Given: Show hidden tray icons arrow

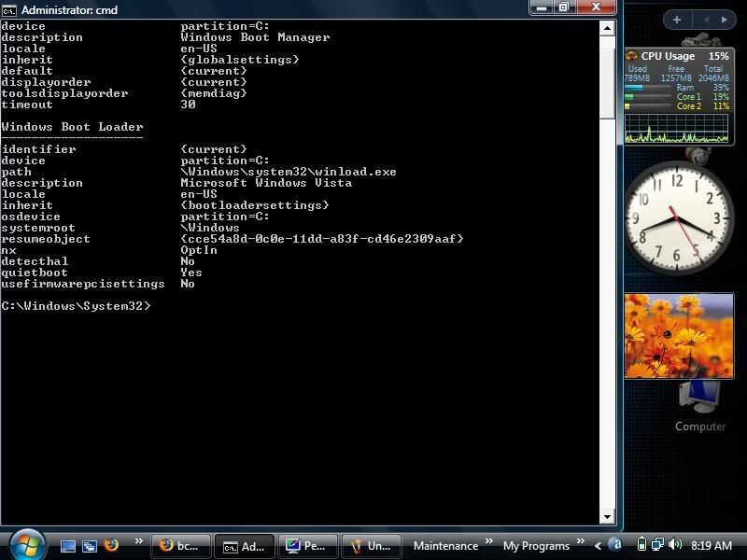Looking at the screenshot, I should (x=598, y=546).
